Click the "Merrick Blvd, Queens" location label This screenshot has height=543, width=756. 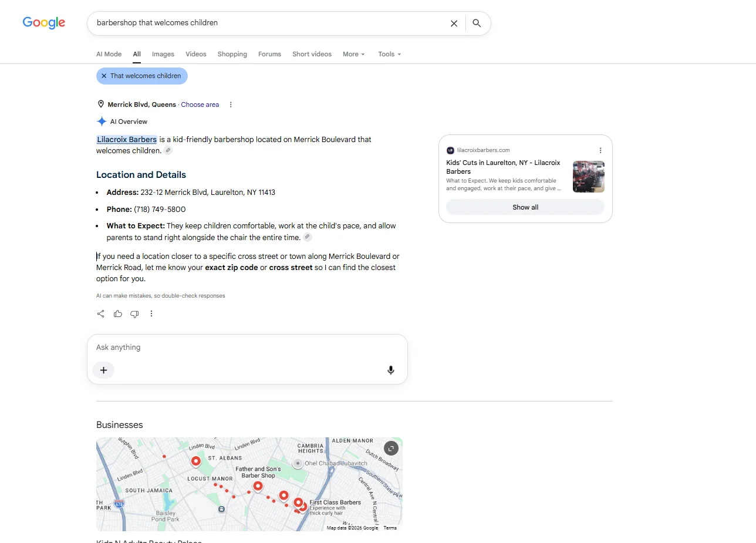click(141, 104)
